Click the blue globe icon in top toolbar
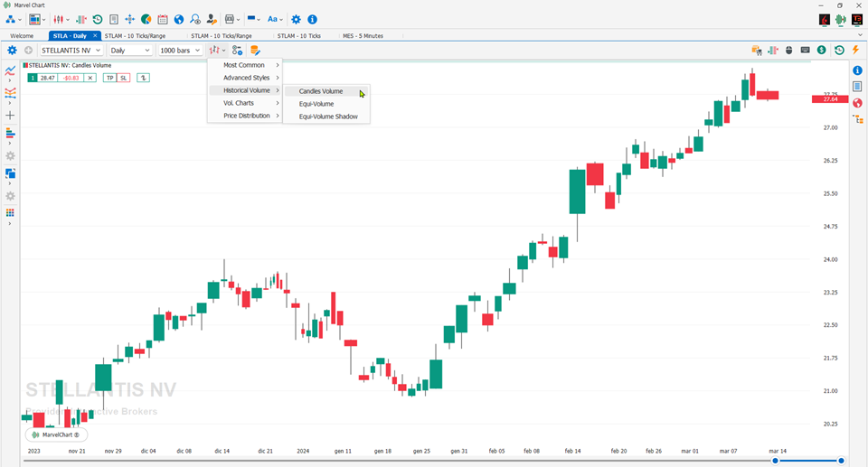Viewport: 868px width, 467px height. point(179,19)
